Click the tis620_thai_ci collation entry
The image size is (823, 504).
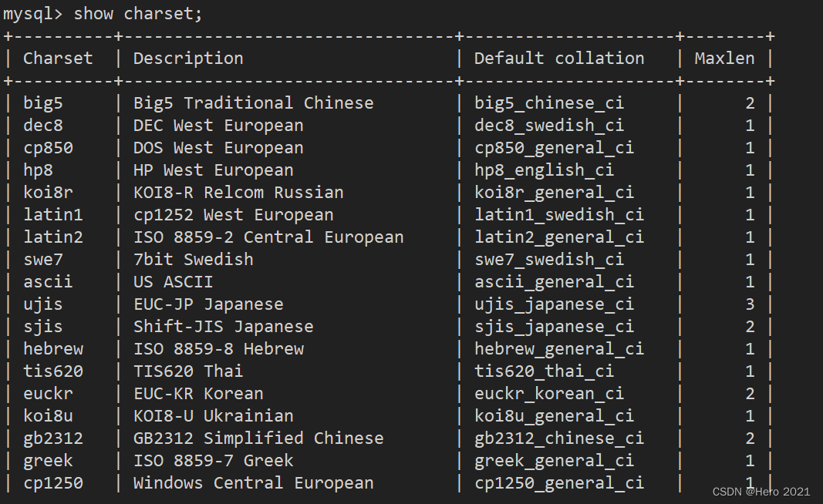point(544,371)
